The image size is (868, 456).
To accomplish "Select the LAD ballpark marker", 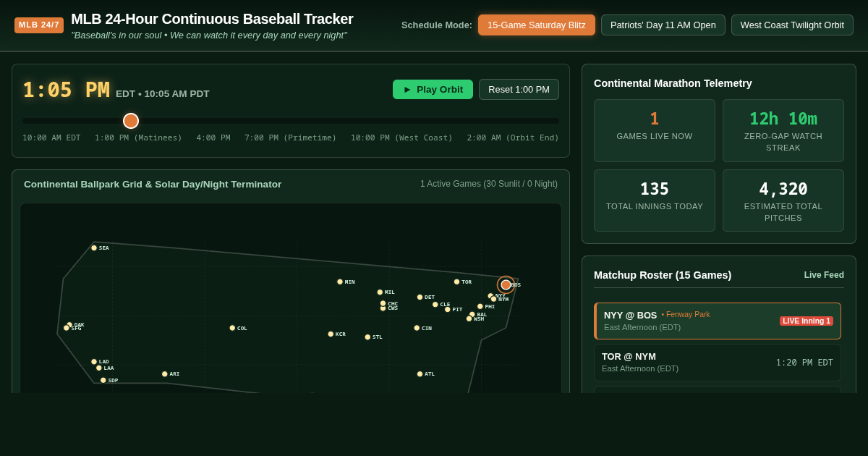I will coord(94,362).
